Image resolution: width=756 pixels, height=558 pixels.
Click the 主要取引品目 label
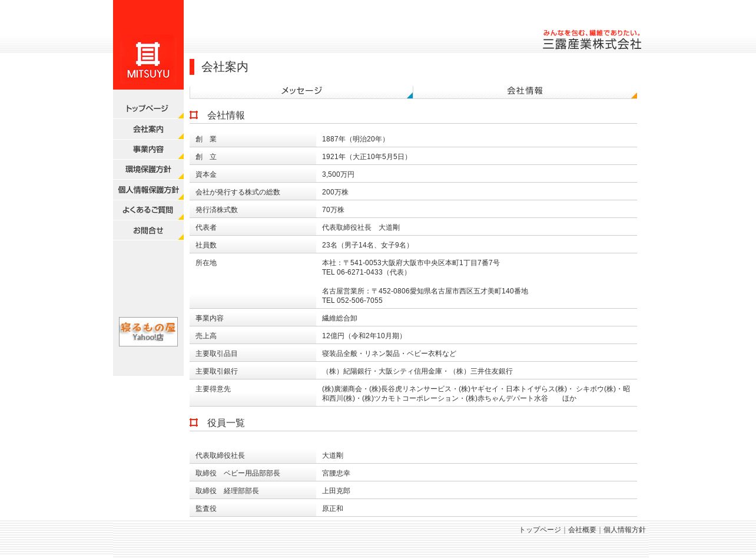coord(217,354)
